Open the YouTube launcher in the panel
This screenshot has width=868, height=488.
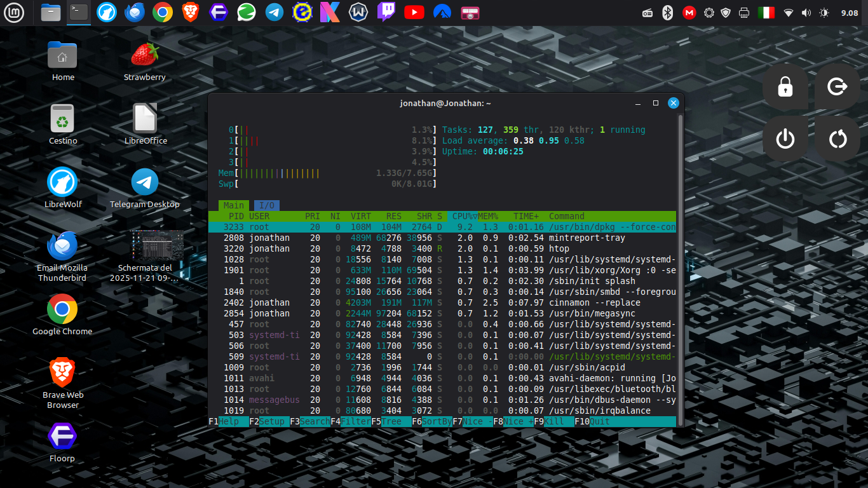414,12
